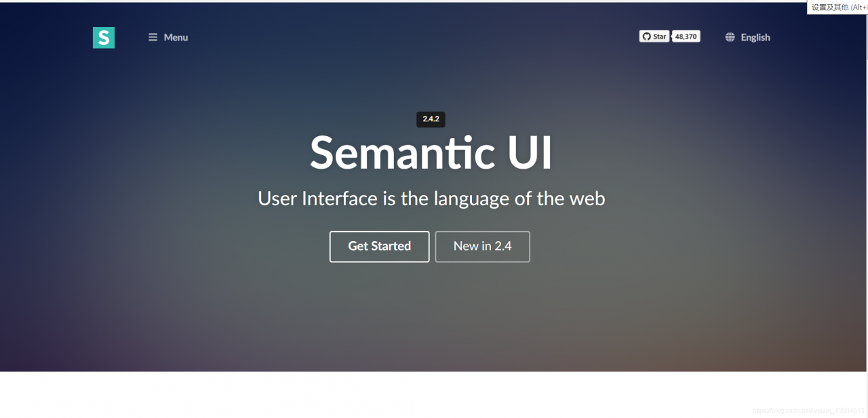
Task: Click the white area below the banner
Action: [434, 394]
